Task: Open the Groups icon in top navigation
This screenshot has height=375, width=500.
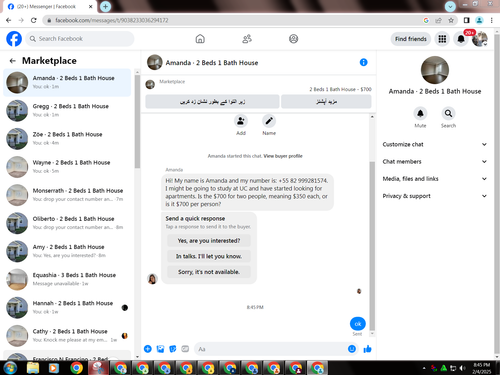Action: point(293,39)
